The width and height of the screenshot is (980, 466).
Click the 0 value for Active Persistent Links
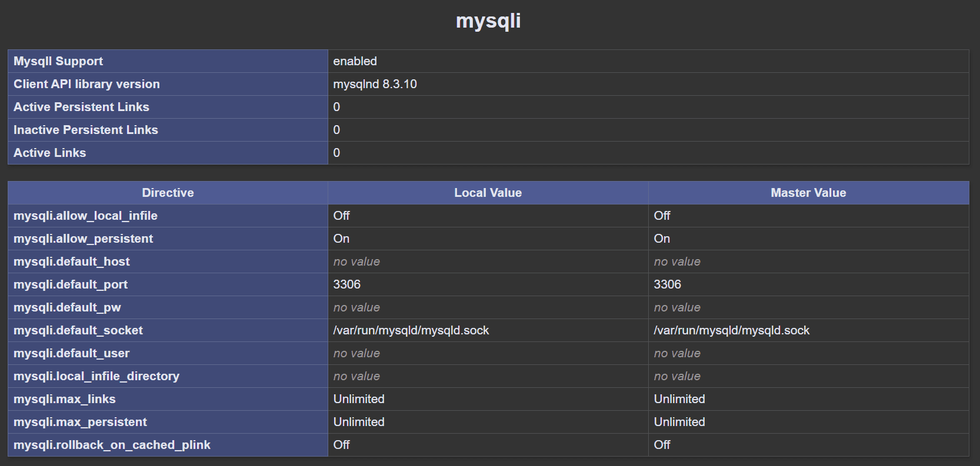336,107
